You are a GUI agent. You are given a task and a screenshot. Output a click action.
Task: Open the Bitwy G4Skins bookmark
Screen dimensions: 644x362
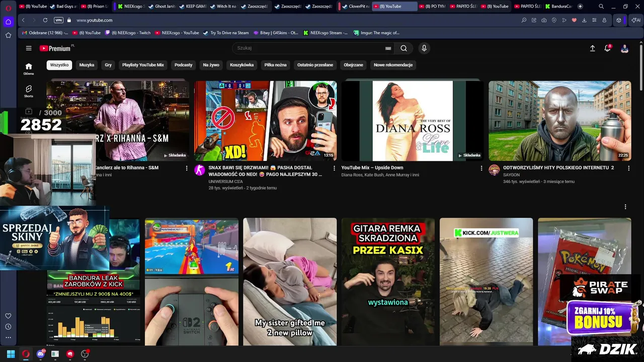coord(275,33)
